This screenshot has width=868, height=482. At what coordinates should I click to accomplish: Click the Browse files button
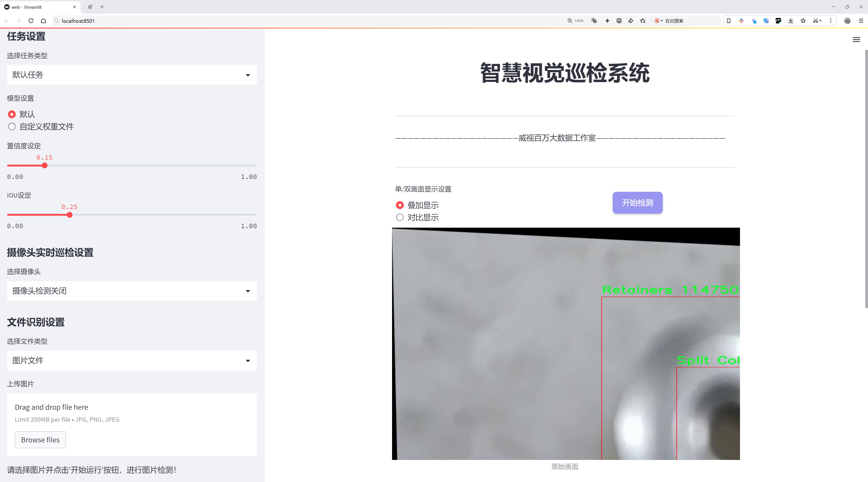point(40,439)
